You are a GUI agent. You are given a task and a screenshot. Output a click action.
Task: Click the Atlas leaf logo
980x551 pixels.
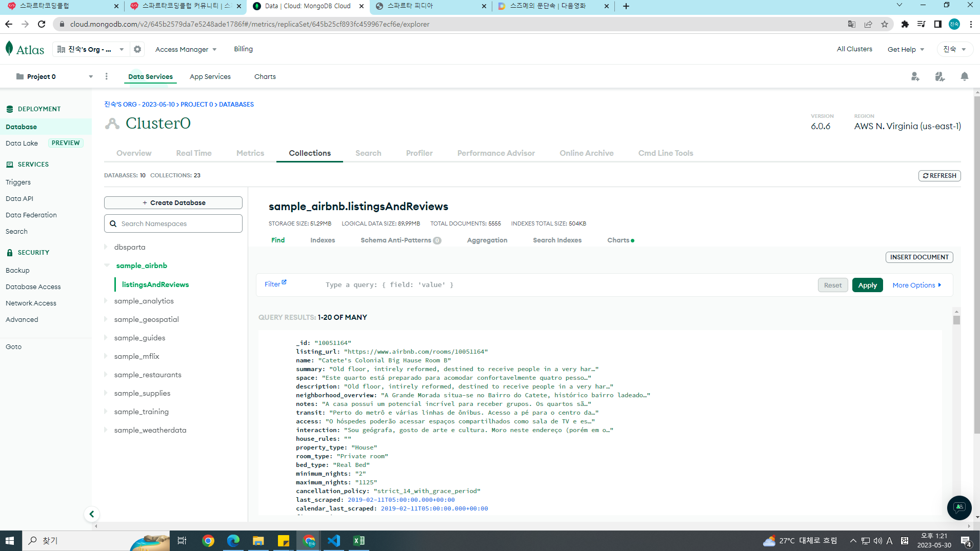pos(9,49)
